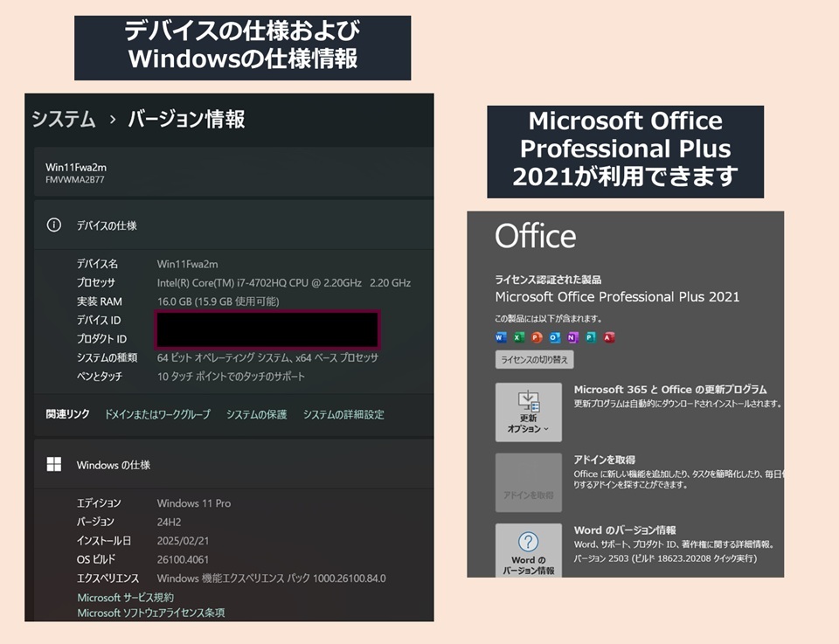The height and width of the screenshot is (644, 839).
Task: Open Microsoft サービス規約 link
Action: click(x=125, y=597)
